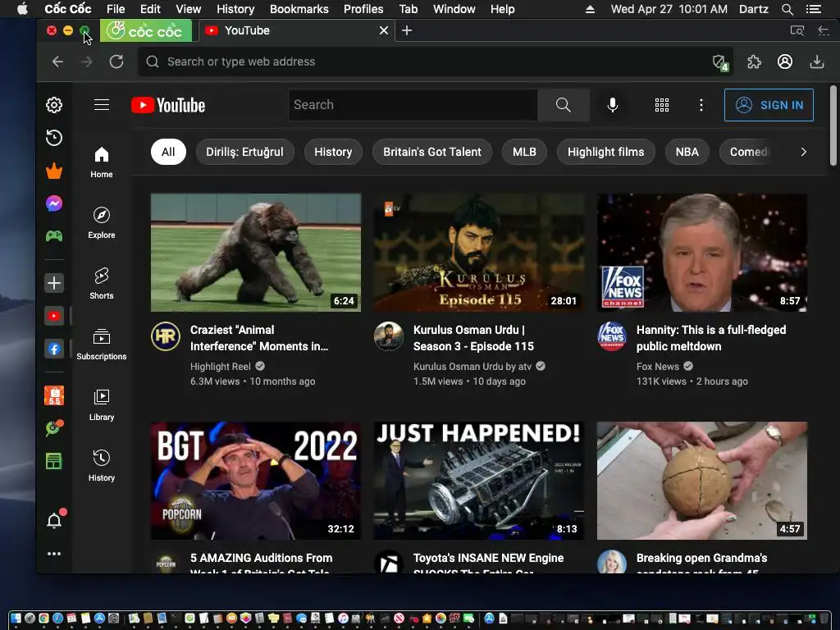Switch to the YouTube browser tab

click(295, 30)
